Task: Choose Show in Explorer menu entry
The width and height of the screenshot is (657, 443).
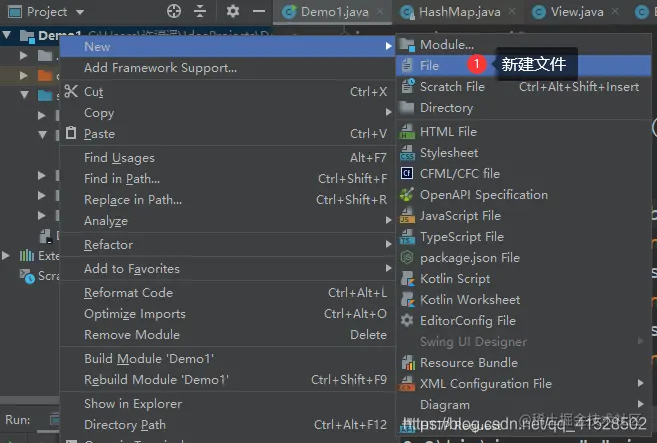Action: click(x=228, y=404)
